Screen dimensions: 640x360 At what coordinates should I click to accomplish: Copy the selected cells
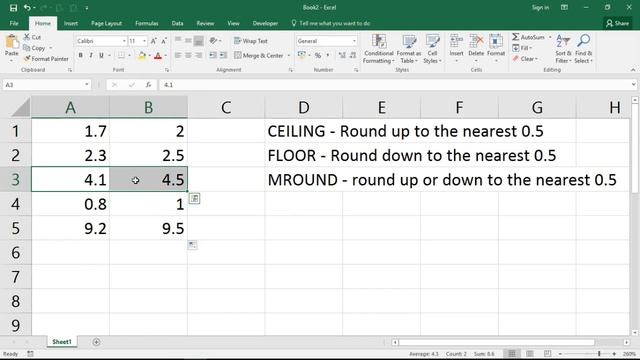[34, 48]
